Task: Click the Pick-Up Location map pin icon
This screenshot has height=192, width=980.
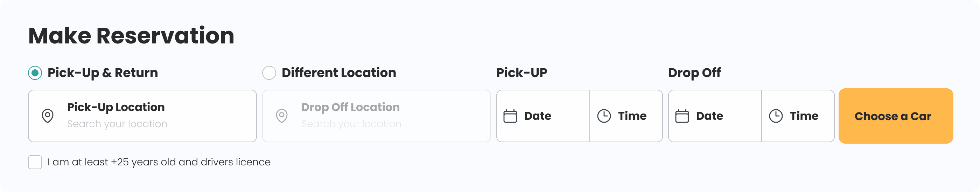Action: 48,116
